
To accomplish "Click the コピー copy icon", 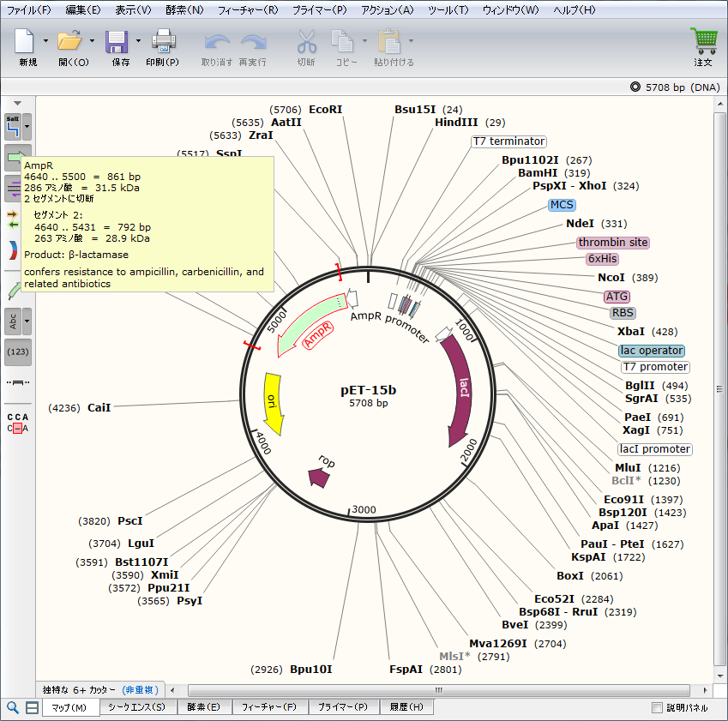I will coord(342,41).
